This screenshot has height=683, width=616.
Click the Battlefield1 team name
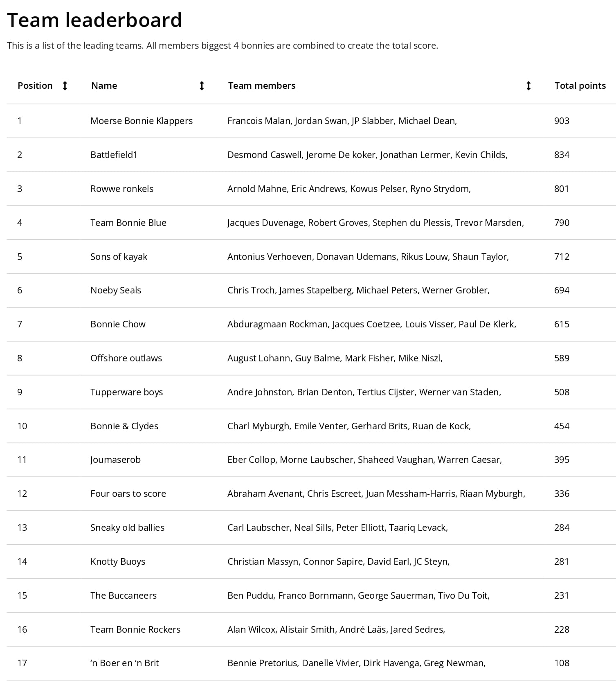coord(114,155)
